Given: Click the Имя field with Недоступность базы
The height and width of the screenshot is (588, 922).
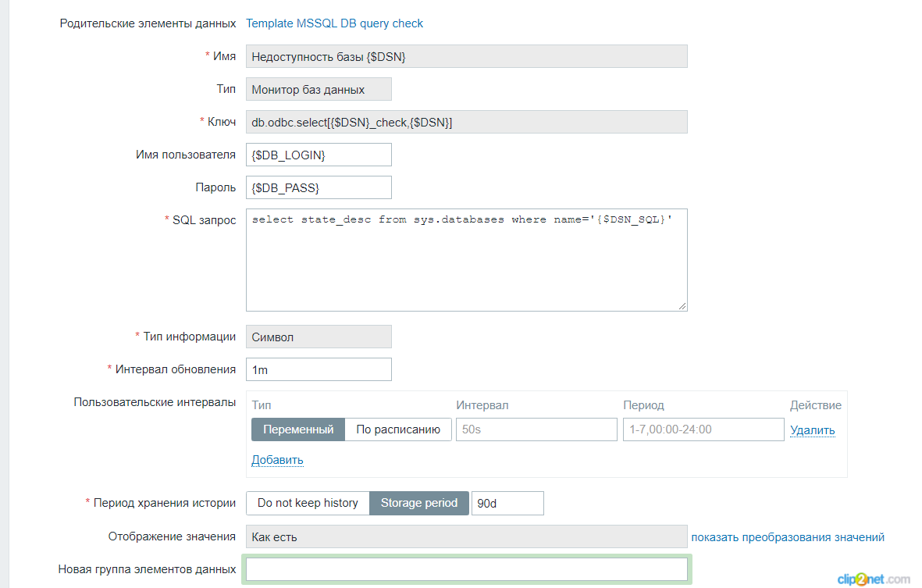Looking at the screenshot, I should (x=466, y=56).
